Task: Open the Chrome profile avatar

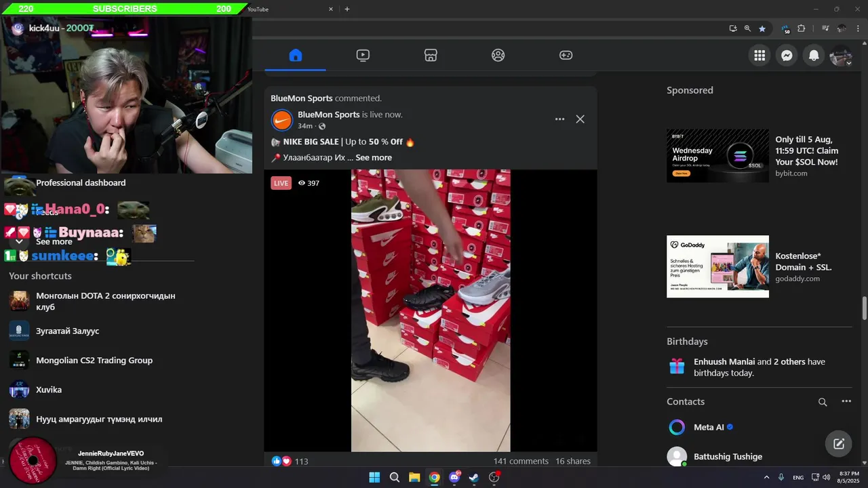Action: [x=842, y=28]
